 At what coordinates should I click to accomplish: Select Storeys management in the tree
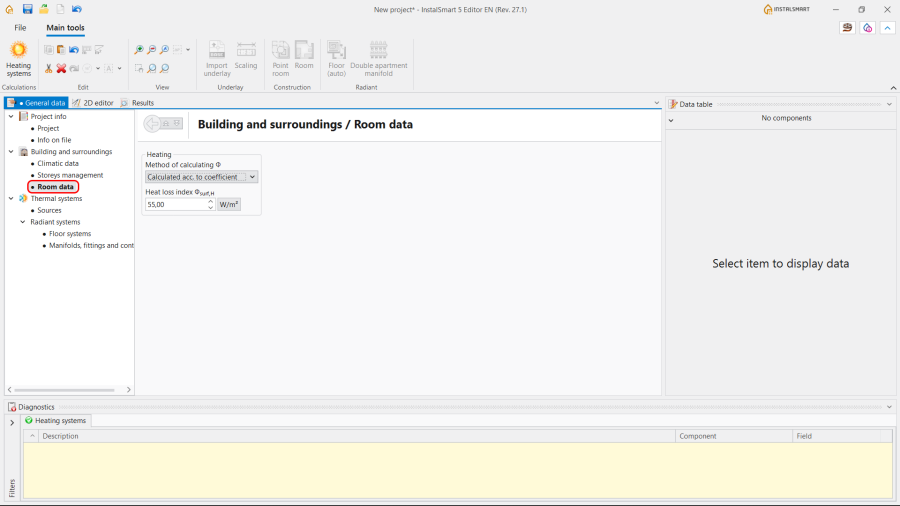coord(70,175)
